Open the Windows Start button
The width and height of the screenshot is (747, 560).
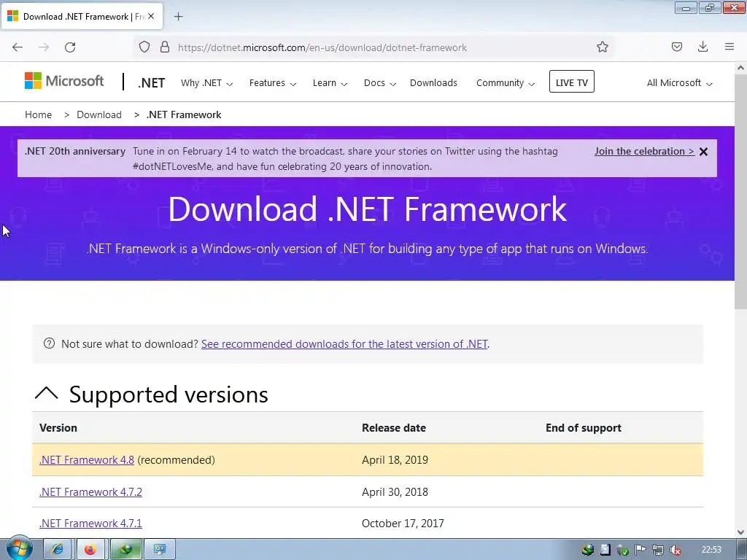coord(18,549)
